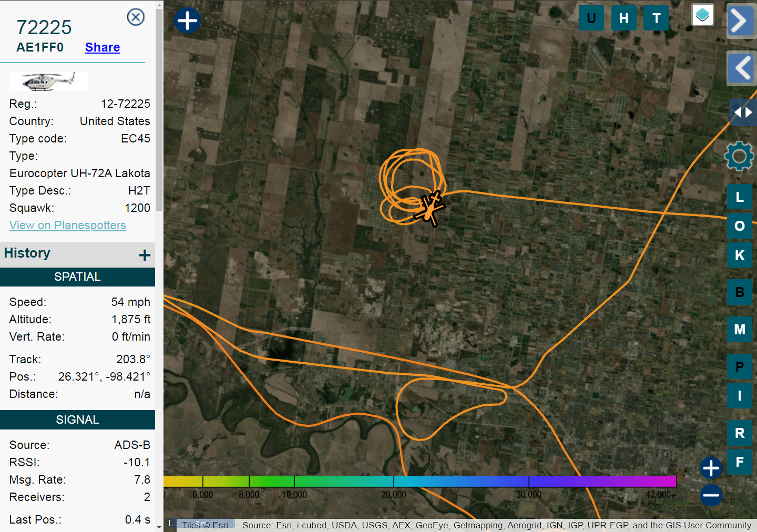The width and height of the screenshot is (757, 532).
Task: Open the settings gear icon
Action: (x=739, y=156)
